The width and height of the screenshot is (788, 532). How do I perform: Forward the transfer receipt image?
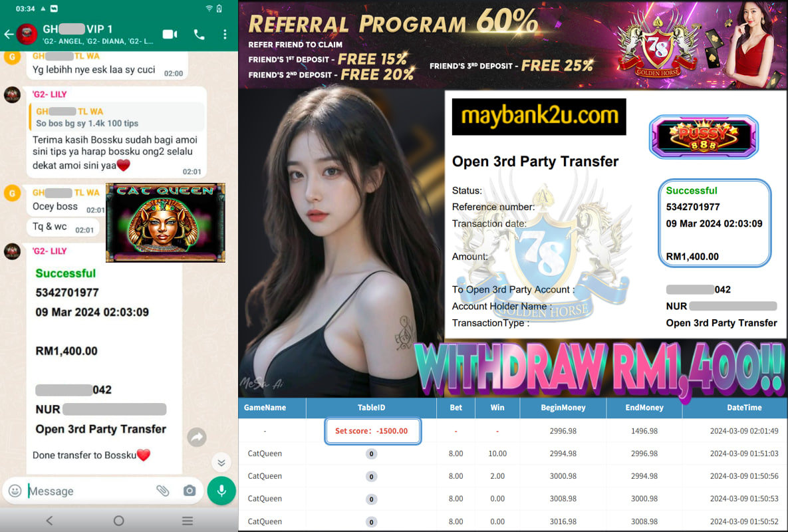(197, 437)
